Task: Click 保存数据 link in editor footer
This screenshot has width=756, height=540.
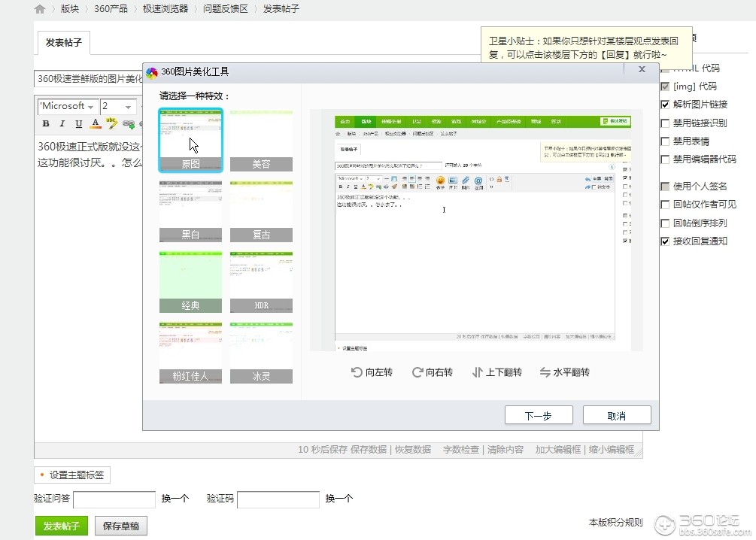Action: [369, 449]
